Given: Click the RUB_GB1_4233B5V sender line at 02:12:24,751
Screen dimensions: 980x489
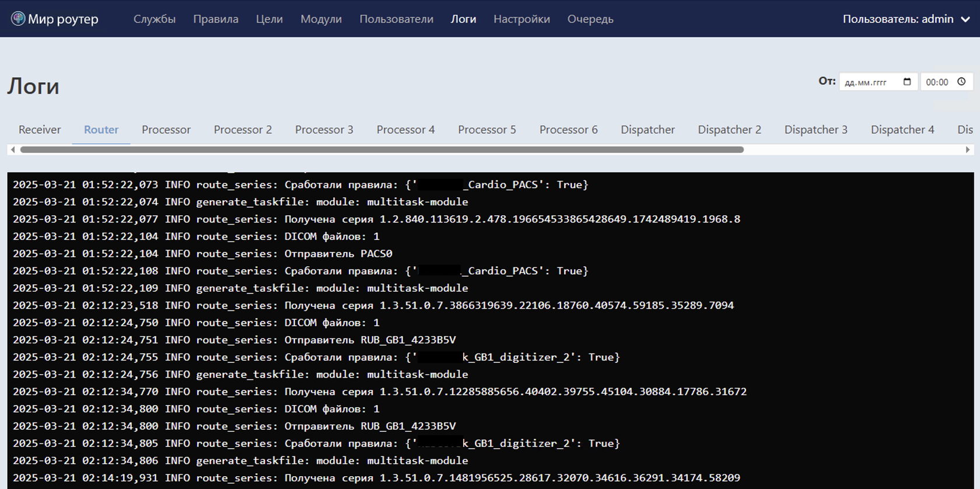Looking at the screenshot, I should click(235, 340).
